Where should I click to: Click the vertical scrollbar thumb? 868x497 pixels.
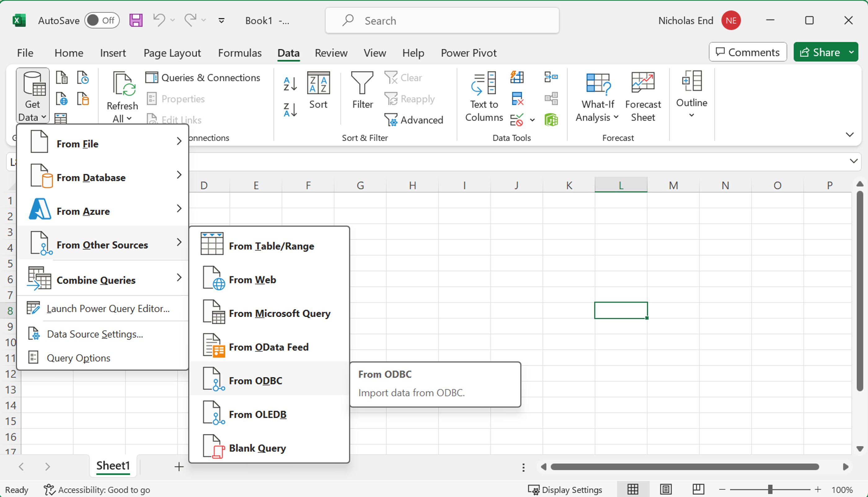pyautogui.click(x=860, y=291)
